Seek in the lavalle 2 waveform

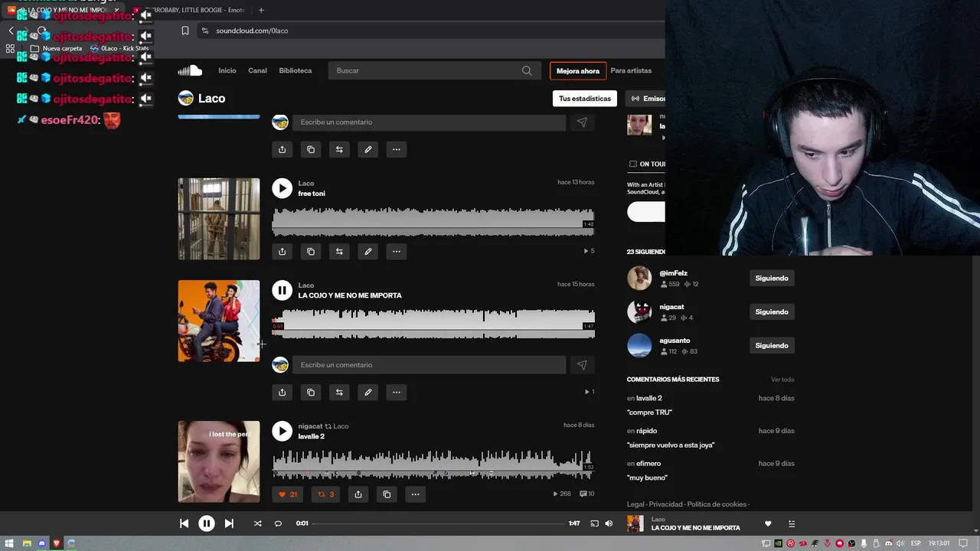[x=433, y=464]
